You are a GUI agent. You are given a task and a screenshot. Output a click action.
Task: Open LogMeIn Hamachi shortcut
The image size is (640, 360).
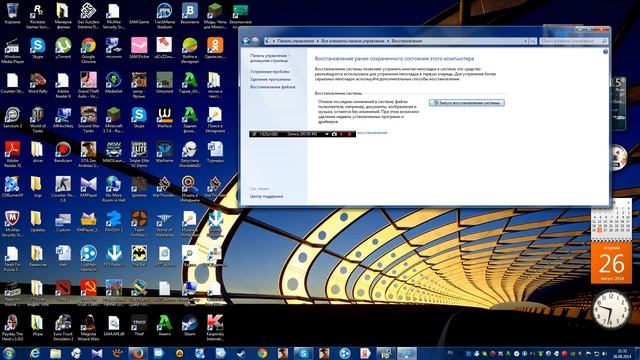(x=88, y=259)
